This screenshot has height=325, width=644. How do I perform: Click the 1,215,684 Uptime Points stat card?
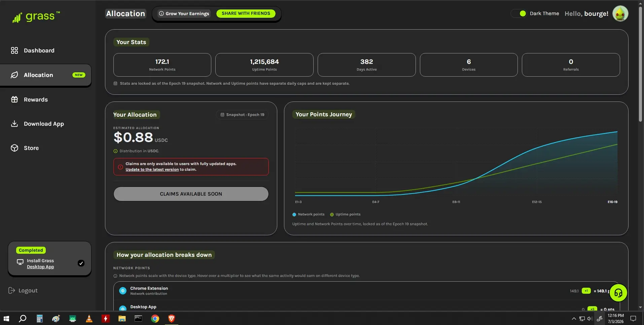pyautogui.click(x=264, y=65)
